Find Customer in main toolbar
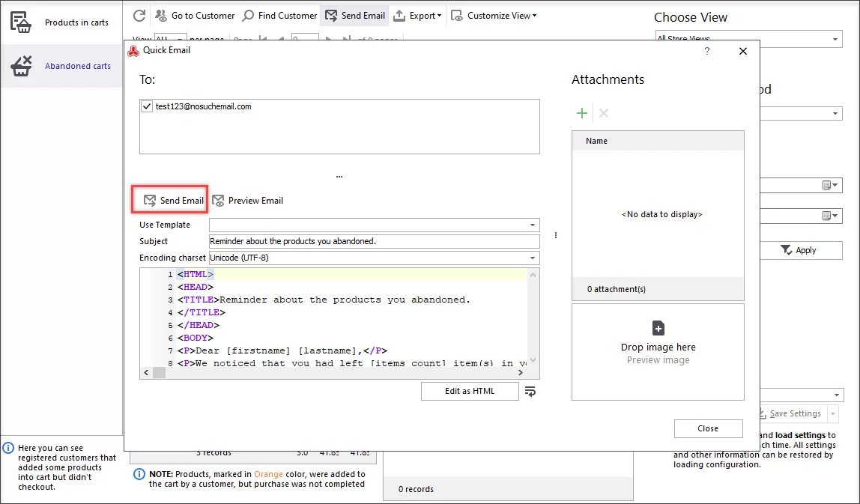The height and width of the screenshot is (504, 860). coord(279,16)
